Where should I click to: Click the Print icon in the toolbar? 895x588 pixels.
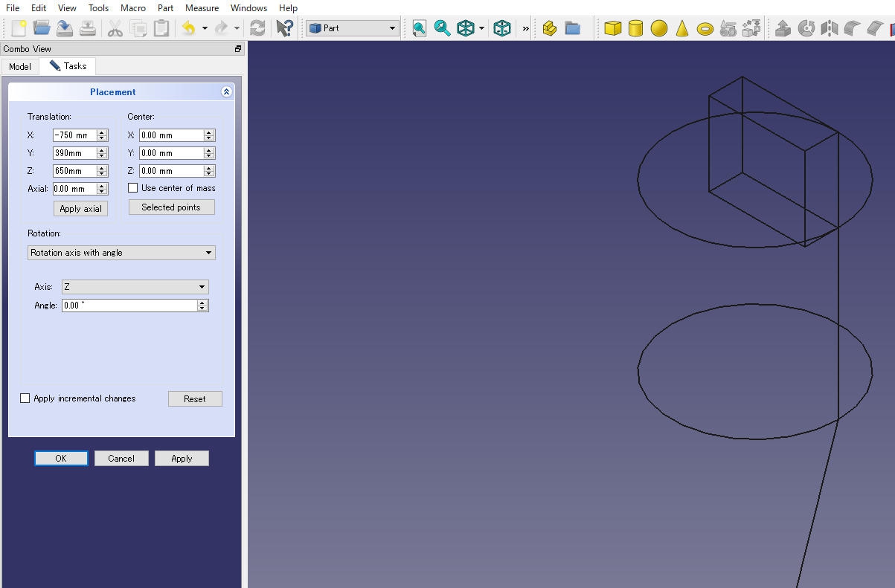pyautogui.click(x=88, y=28)
